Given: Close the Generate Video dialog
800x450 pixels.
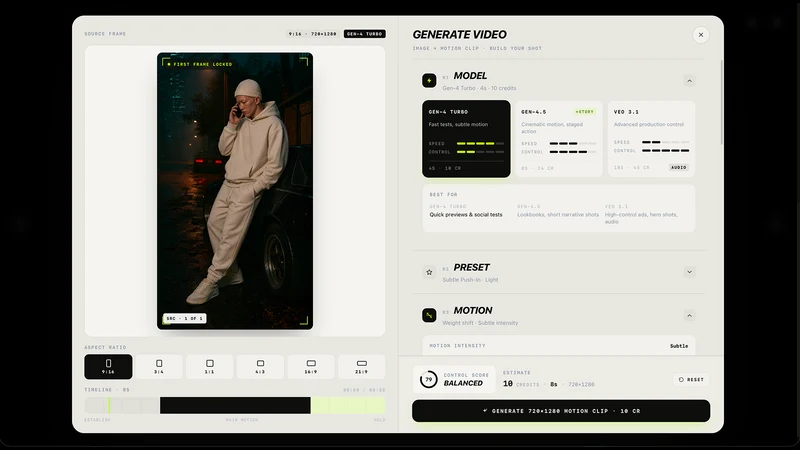Looking at the screenshot, I should click(x=701, y=35).
